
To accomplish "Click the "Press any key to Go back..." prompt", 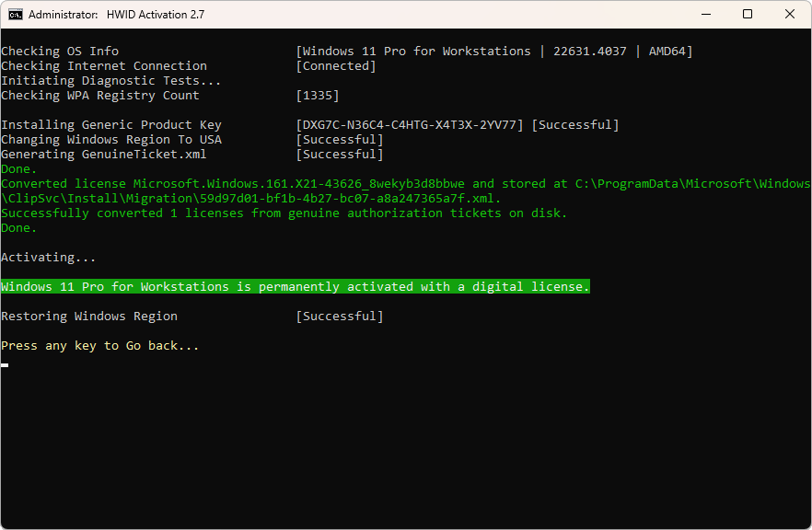I will (x=99, y=346).
